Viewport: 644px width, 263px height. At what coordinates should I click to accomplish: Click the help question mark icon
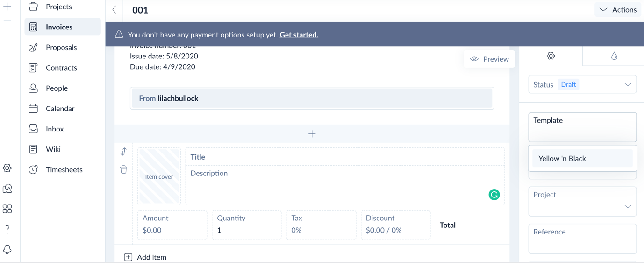[x=7, y=229]
